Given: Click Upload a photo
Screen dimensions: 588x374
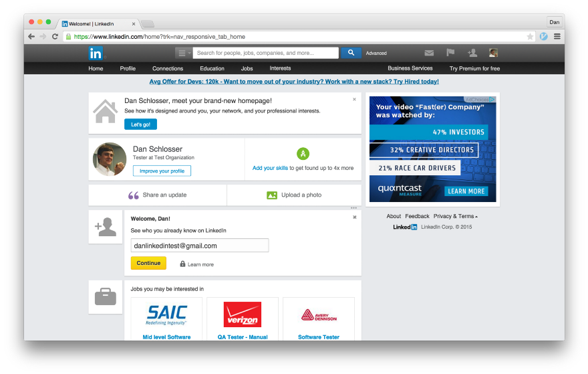Looking at the screenshot, I should tap(301, 195).
